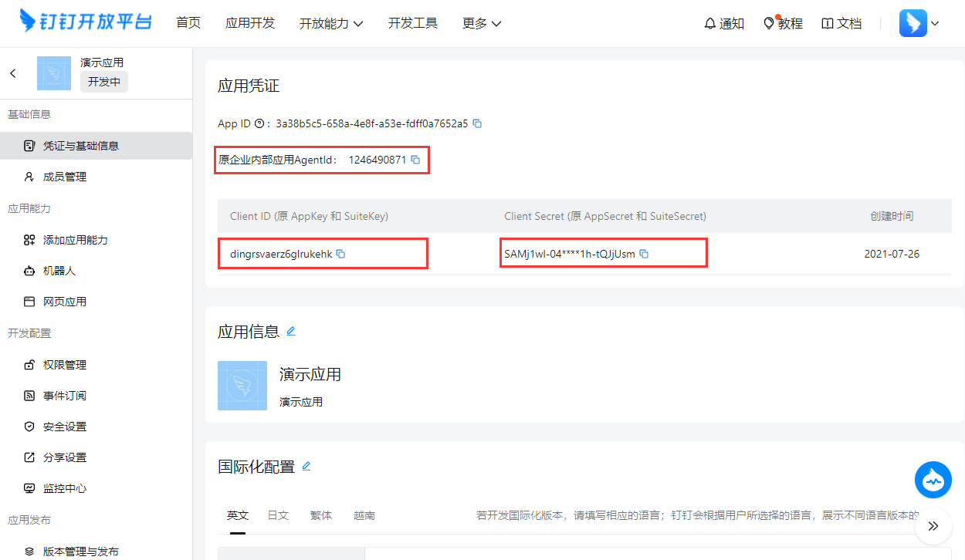The image size is (965, 560).
Task: Show App ID help question mark
Action: tap(259, 123)
